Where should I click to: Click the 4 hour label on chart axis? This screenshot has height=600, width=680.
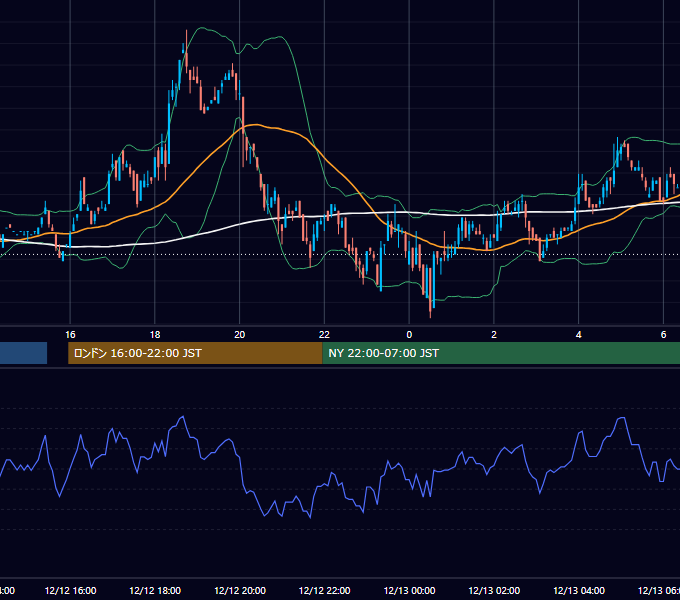(x=579, y=335)
